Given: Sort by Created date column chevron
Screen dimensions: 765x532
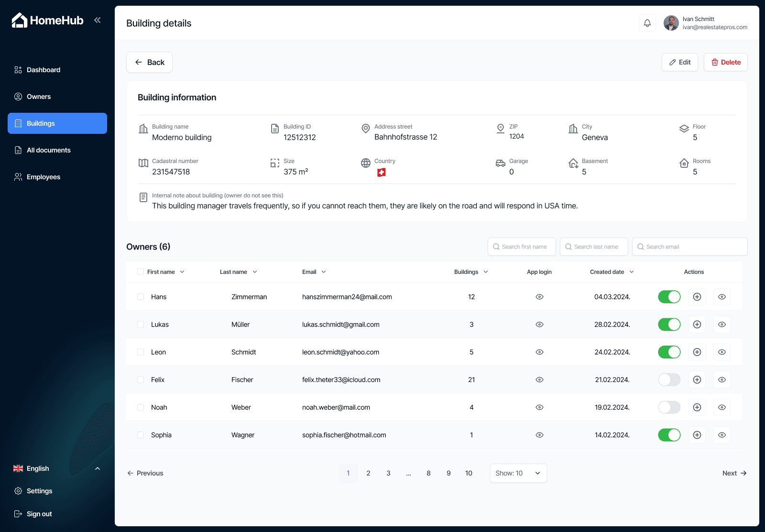Looking at the screenshot, I should pyautogui.click(x=632, y=272).
